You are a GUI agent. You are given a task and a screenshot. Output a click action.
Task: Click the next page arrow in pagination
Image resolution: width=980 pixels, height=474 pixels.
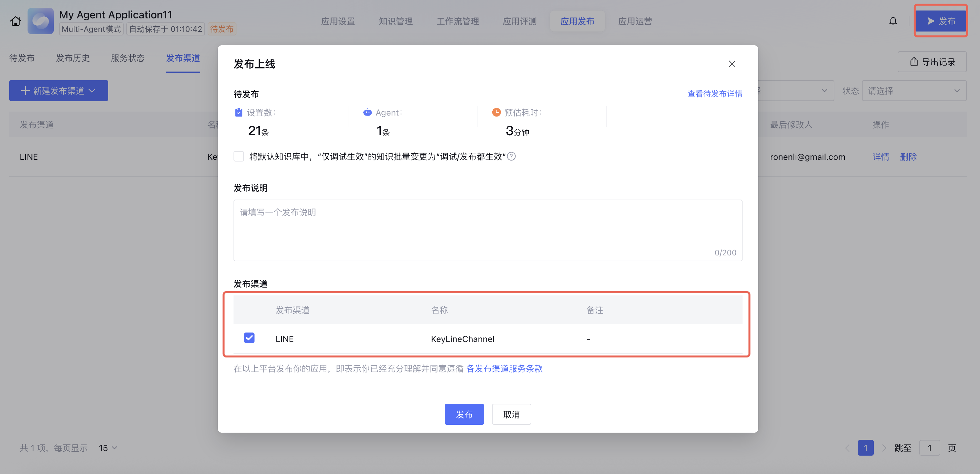(884, 448)
